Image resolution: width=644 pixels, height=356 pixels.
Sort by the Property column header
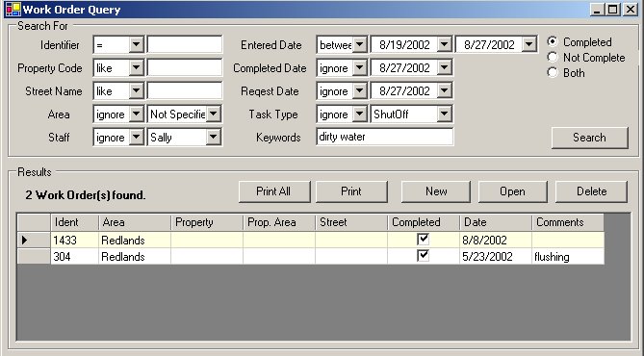click(x=207, y=222)
